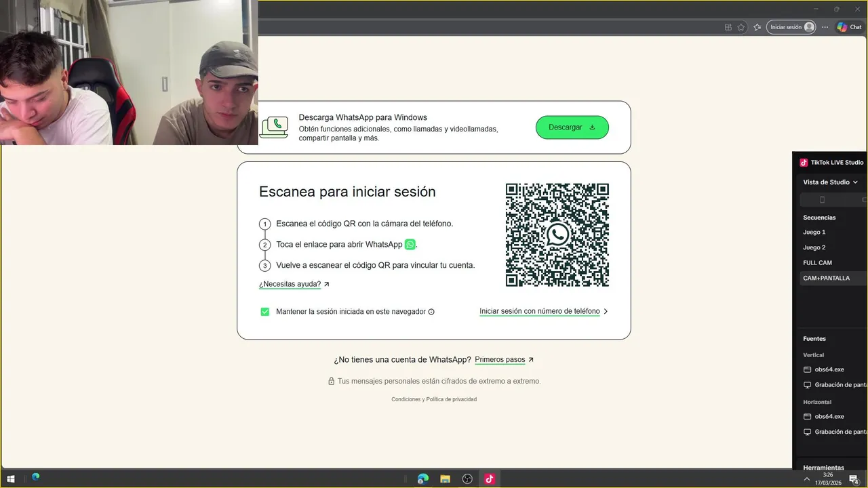Click Edge icon next to Start button
868x488 pixels.
[x=35, y=477]
